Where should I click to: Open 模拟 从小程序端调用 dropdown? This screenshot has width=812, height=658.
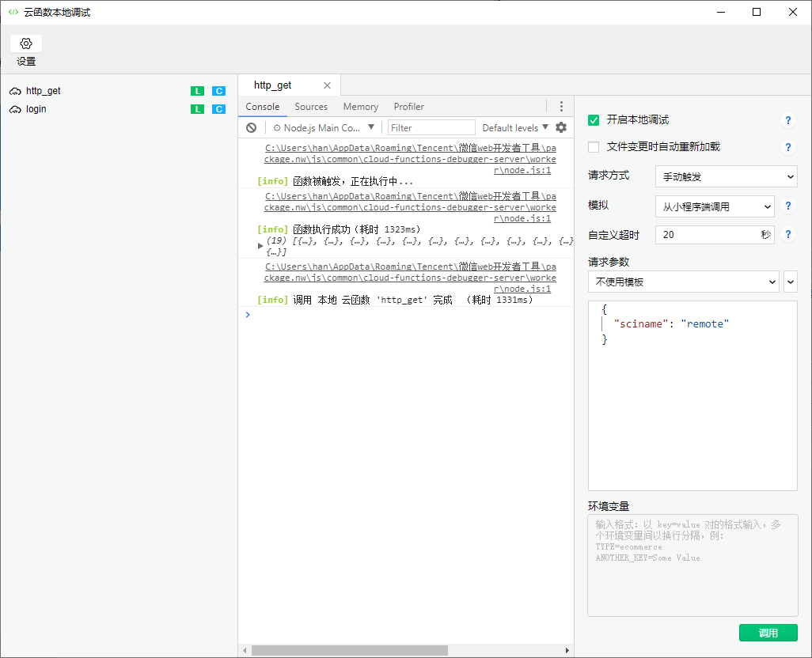tap(715, 206)
